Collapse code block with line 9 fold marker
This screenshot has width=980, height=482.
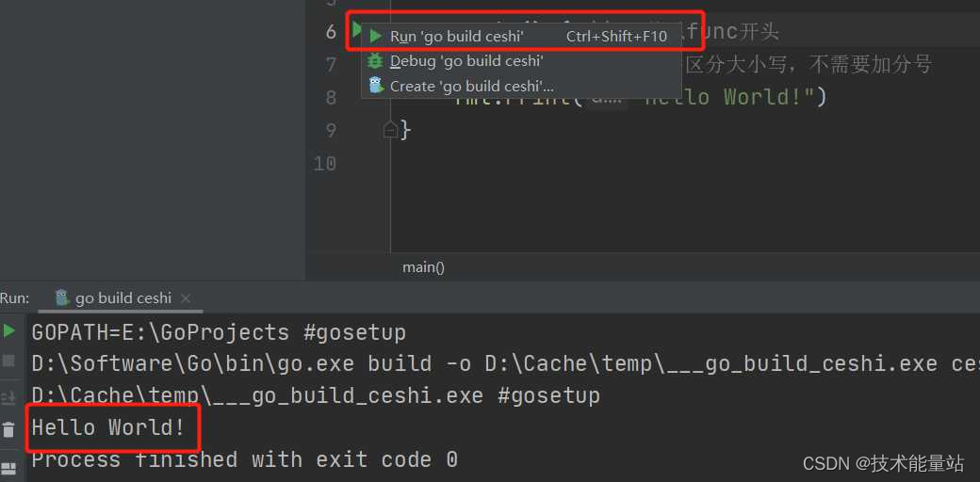click(x=390, y=130)
